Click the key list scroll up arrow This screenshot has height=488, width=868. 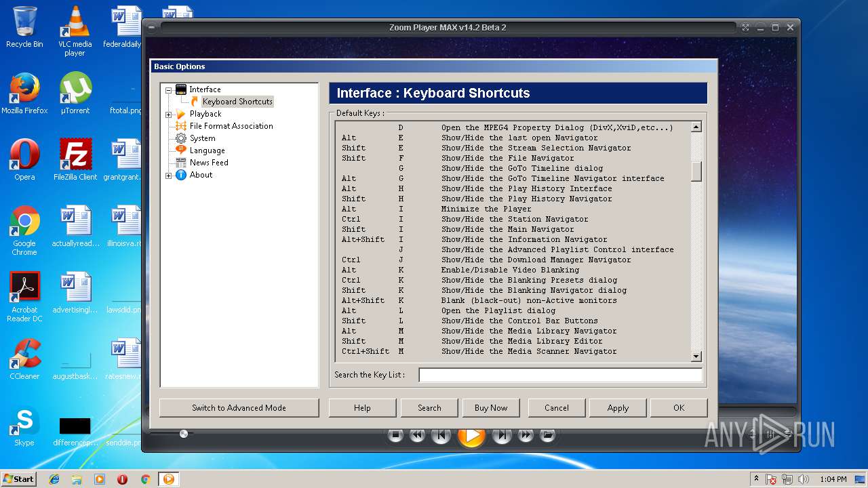[696, 127]
